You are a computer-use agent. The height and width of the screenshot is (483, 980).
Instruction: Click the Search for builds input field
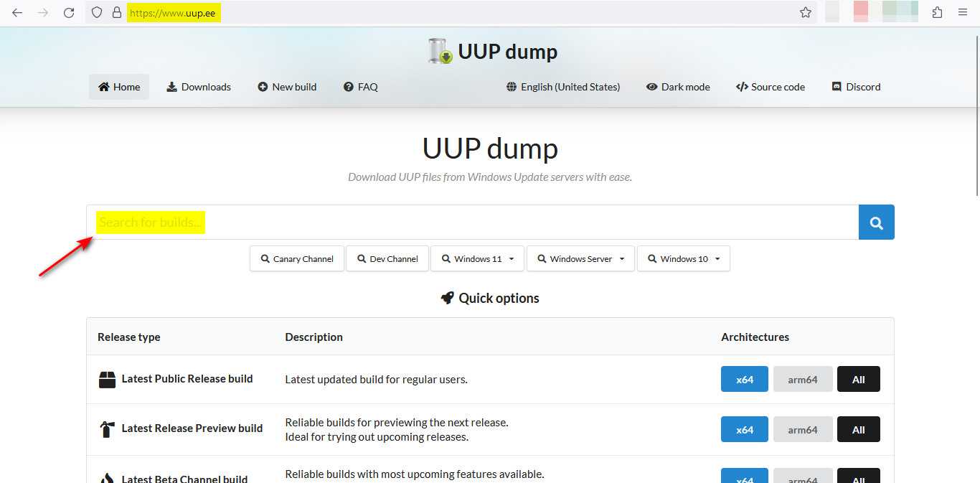[x=473, y=222]
